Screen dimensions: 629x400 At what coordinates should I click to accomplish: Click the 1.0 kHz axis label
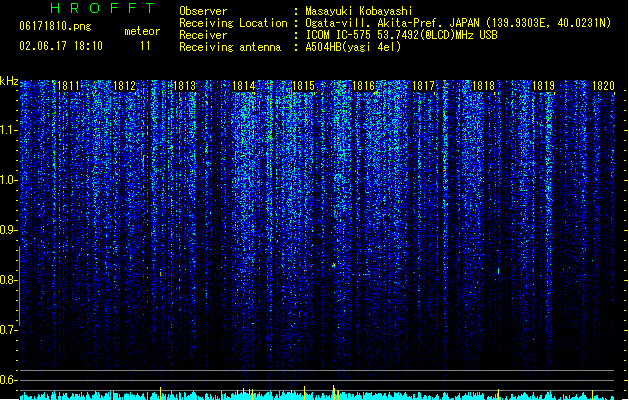tap(9, 180)
